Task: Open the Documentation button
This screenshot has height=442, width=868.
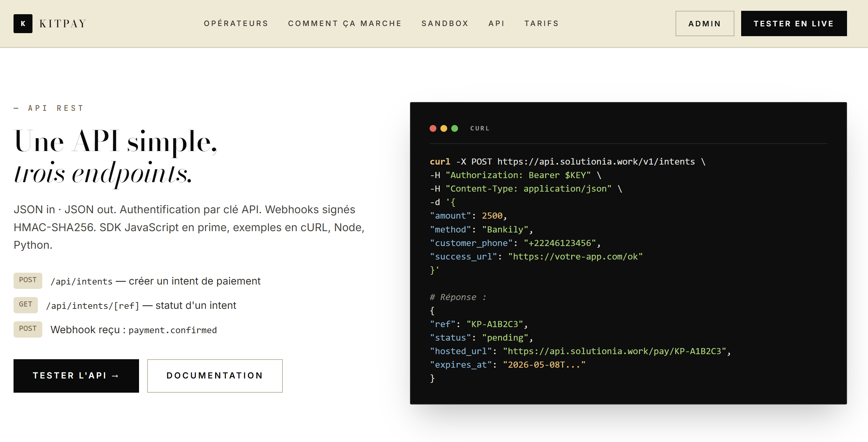Action: (x=215, y=376)
